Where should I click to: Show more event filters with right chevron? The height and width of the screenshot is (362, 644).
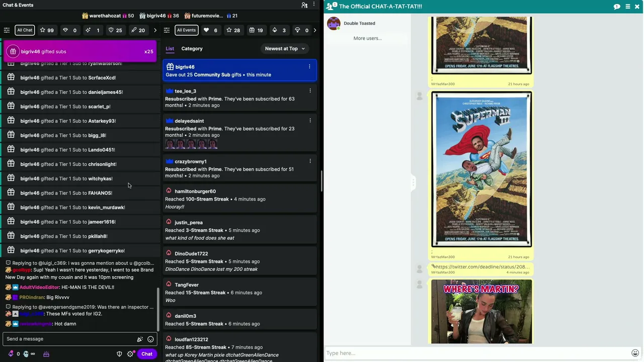point(315,30)
